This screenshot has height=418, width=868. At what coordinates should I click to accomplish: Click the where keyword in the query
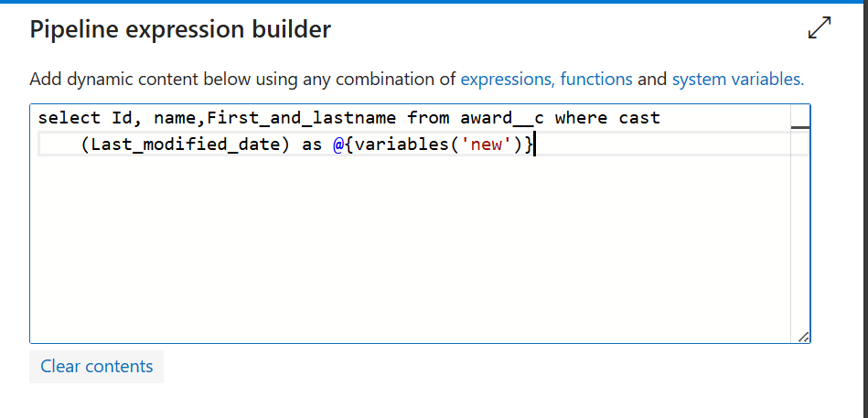[x=581, y=118]
